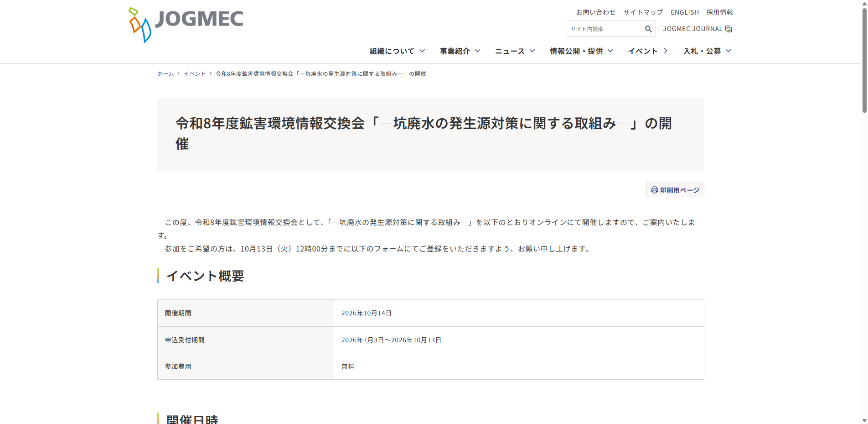Viewport: 868px width, 424px height.
Task: Click the search magnifier icon
Action: [648, 29]
